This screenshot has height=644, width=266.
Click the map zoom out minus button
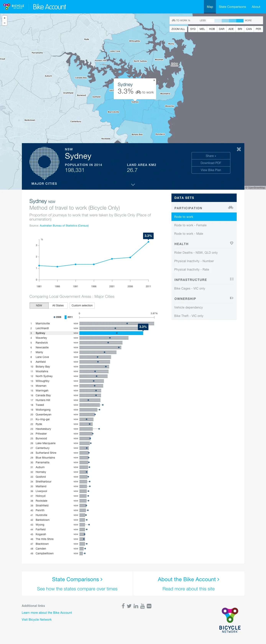(4, 23)
